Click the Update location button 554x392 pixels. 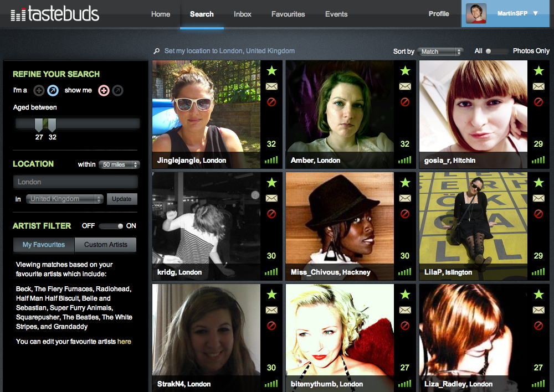[x=122, y=199]
